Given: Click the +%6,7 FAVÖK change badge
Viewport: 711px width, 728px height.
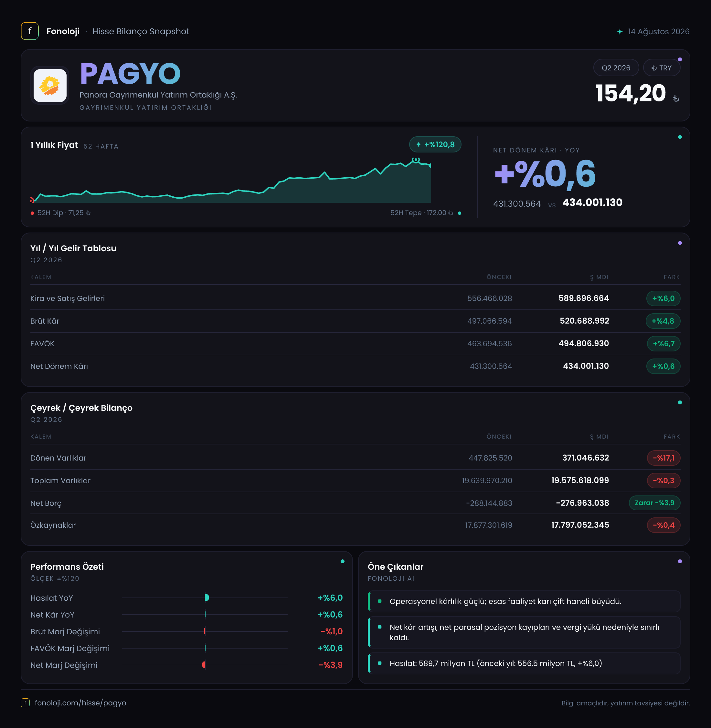Looking at the screenshot, I should (663, 343).
